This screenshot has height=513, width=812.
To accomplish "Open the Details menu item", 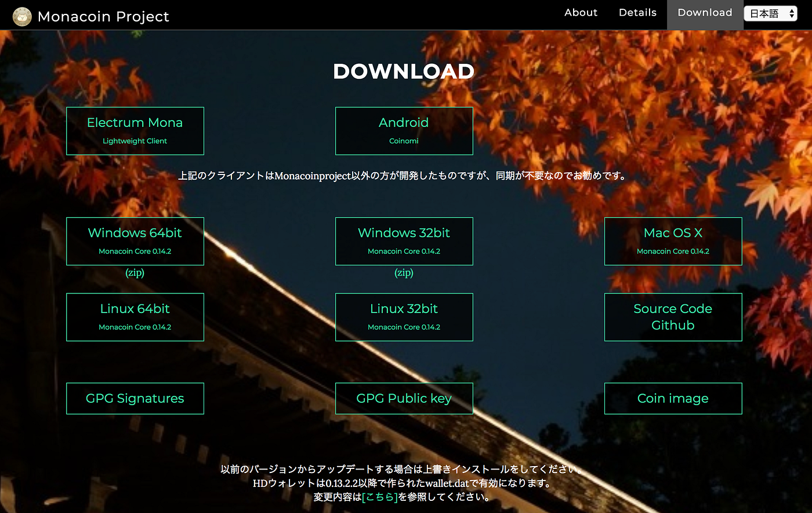I will click(637, 13).
